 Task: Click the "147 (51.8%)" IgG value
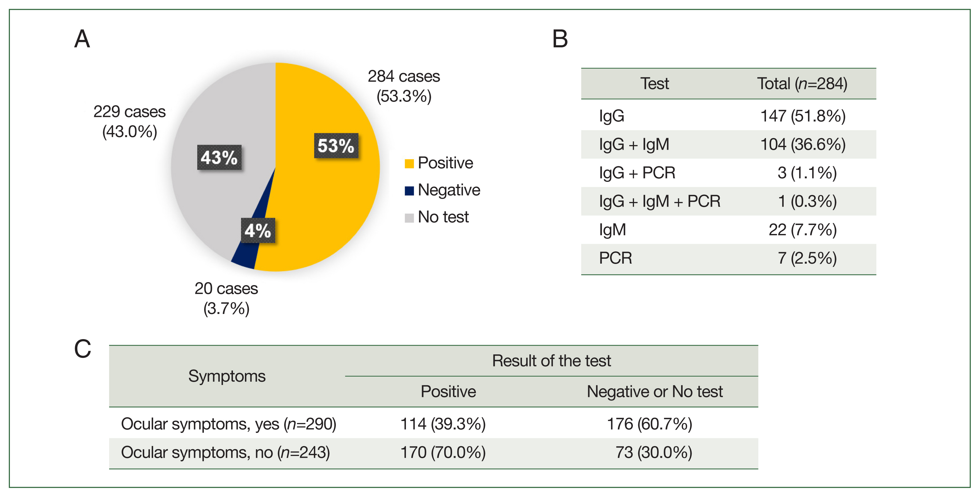pos(803,116)
